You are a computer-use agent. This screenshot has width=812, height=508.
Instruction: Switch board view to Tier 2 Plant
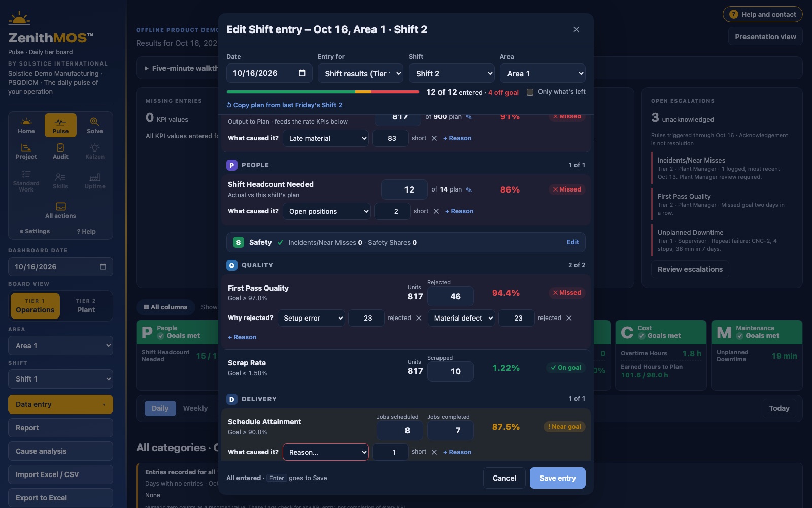(86, 306)
